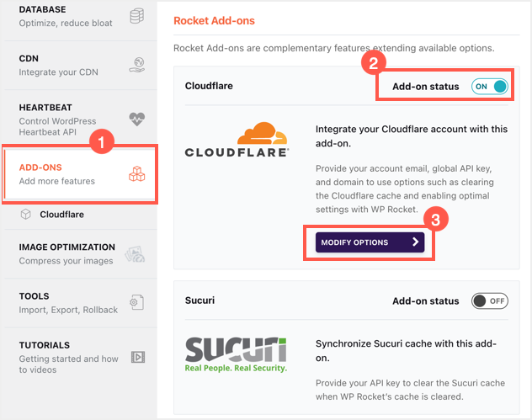Enable the Sucuri add-on toggle
Image resolution: width=532 pixels, height=420 pixels.
pyautogui.click(x=490, y=300)
